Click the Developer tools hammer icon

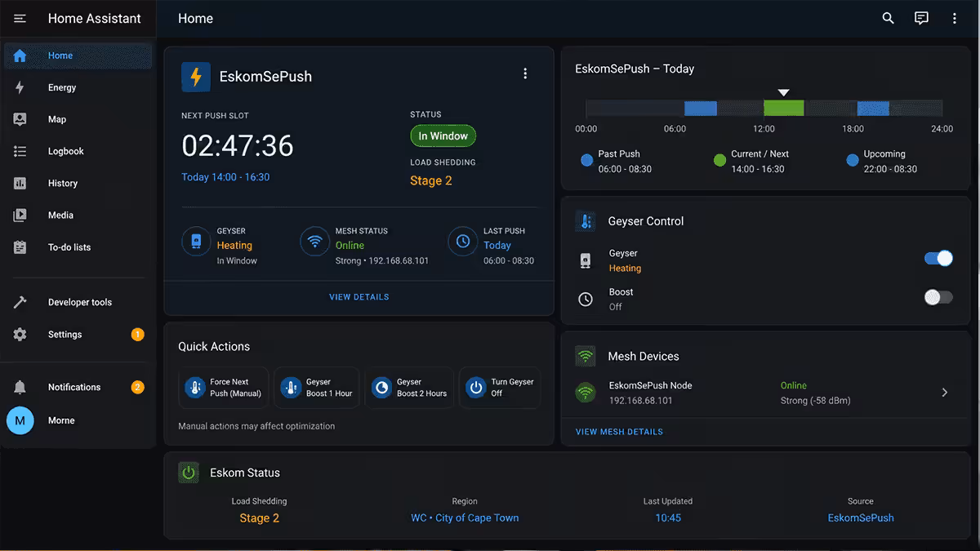20,302
